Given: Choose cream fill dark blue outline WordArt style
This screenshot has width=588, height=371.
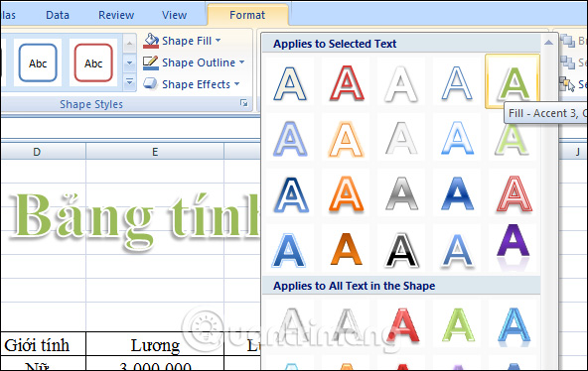Looking at the screenshot, I should (x=290, y=83).
